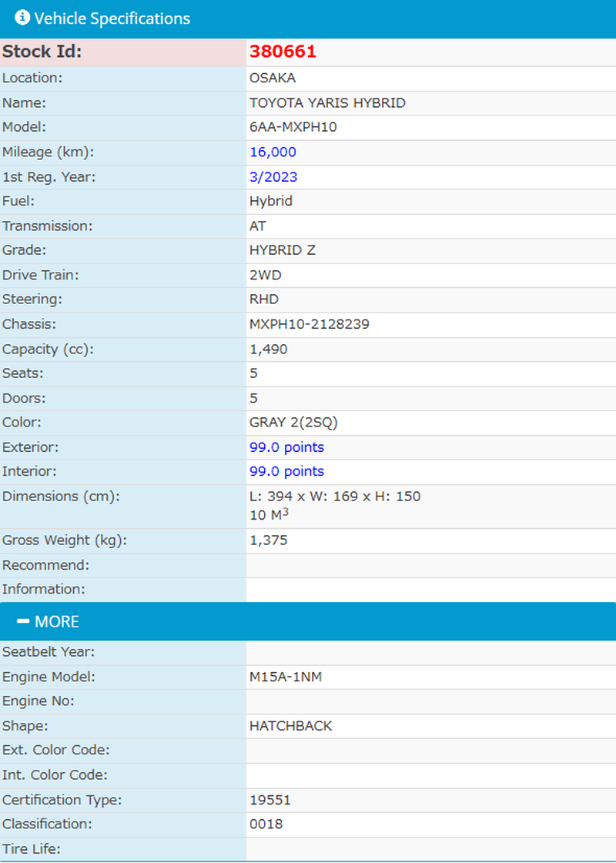This screenshot has width=616, height=863.
Task: Click the Tire Life: label
Action: (x=32, y=848)
